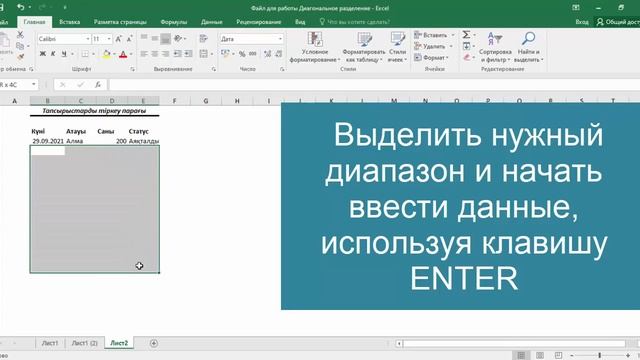The image size is (640, 360).
Task: Toggle bottom vertical alignment
Action: (165, 39)
